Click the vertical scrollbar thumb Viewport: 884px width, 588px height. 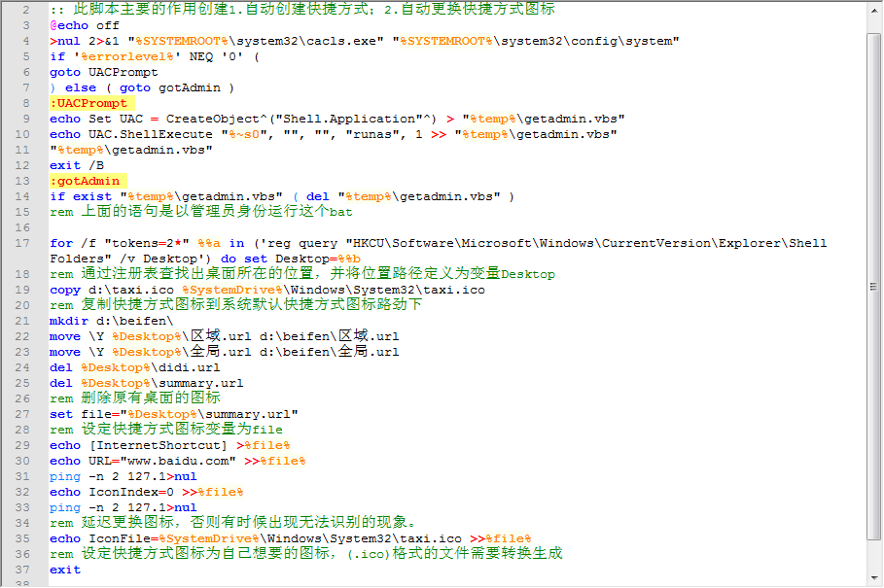click(x=874, y=286)
